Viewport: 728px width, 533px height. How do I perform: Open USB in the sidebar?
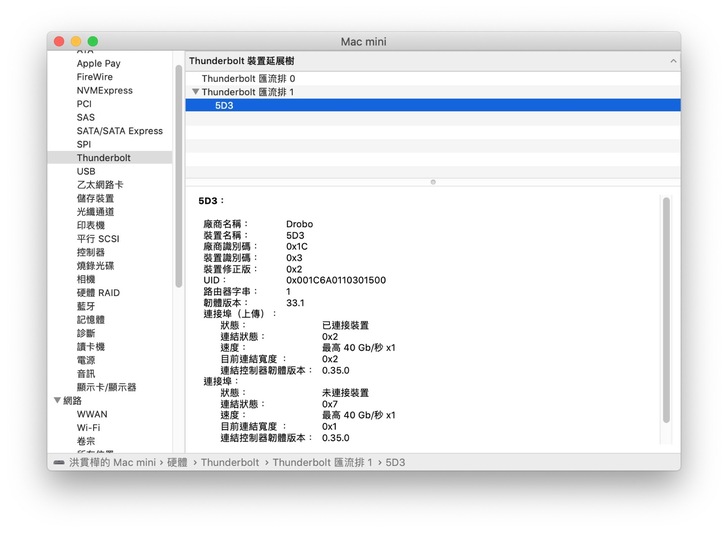(x=86, y=171)
